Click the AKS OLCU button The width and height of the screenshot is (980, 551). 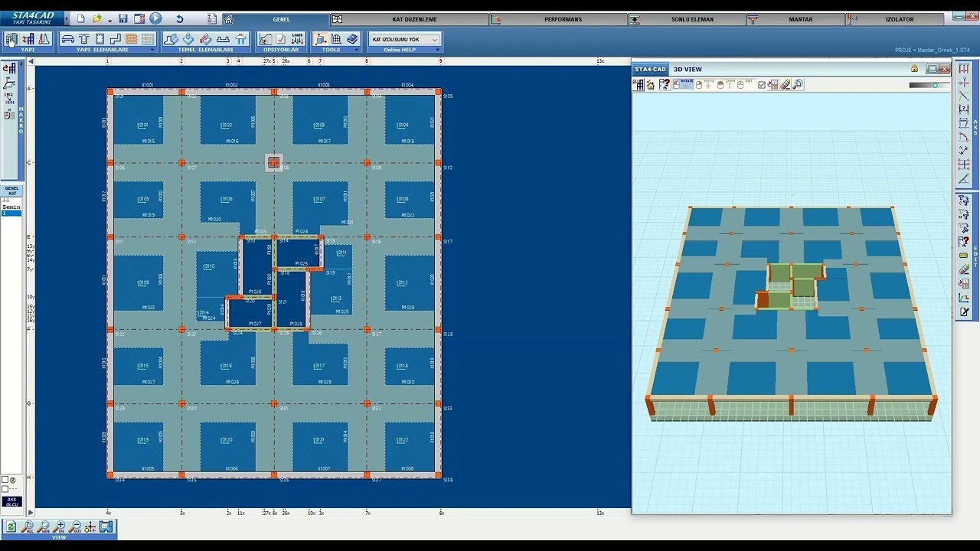(x=12, y=502)
